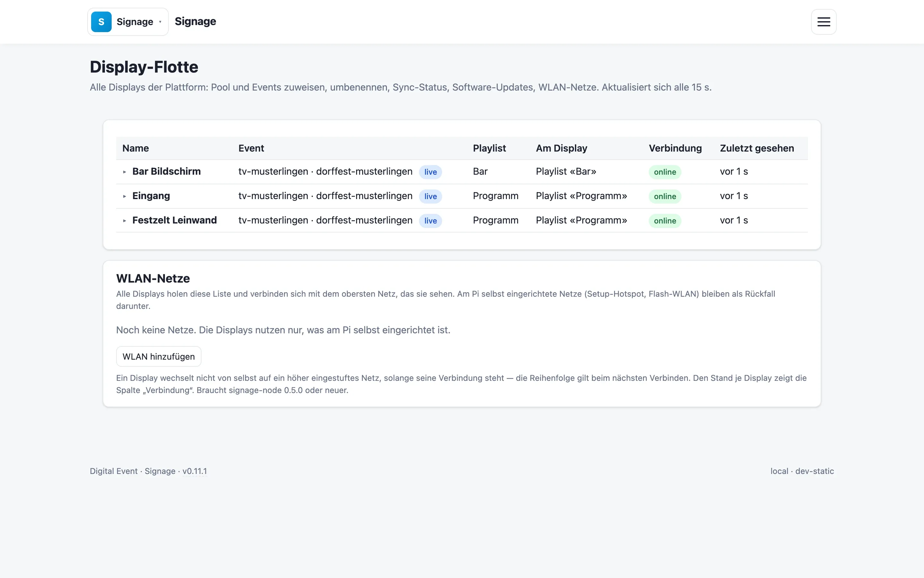Select the Festzelt Leinwand display name
The width and height of the screenshot is (924, 578).
click(175, 220)
